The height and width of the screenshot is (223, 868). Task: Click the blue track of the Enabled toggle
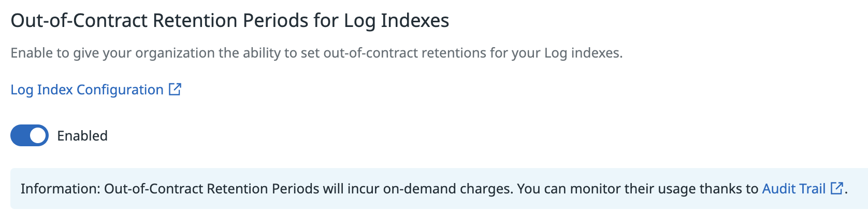tap(20, 135)
